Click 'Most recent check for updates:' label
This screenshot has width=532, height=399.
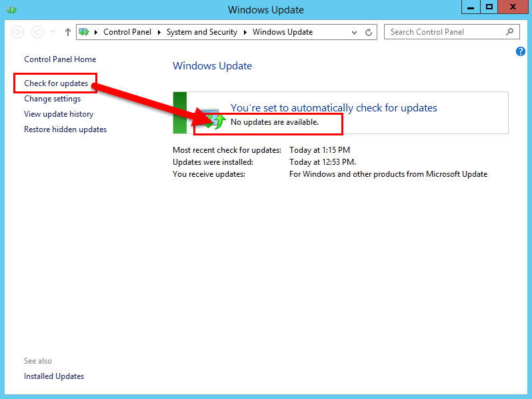pos(227,150)
